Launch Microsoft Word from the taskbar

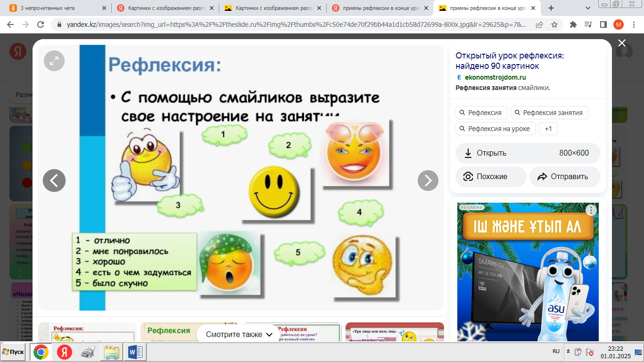134,352
